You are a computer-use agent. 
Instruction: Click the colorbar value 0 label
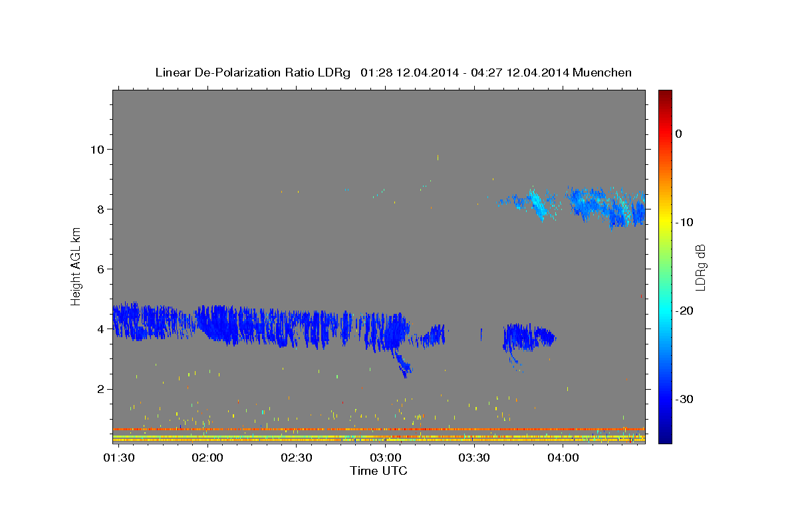tap(679, 134)
